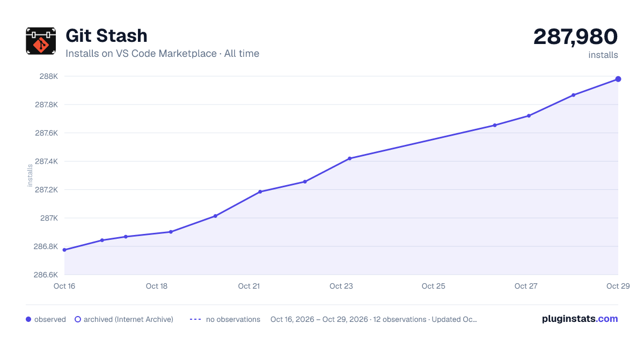Click the observed legend dot
The height and width of the screenshot is (338, 644).
tap(28, 319)
